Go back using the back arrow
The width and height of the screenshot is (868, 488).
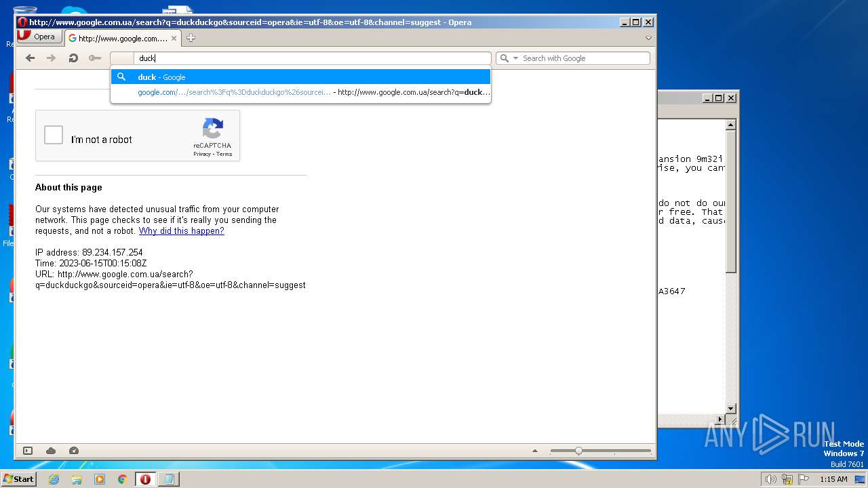(30, 58)
